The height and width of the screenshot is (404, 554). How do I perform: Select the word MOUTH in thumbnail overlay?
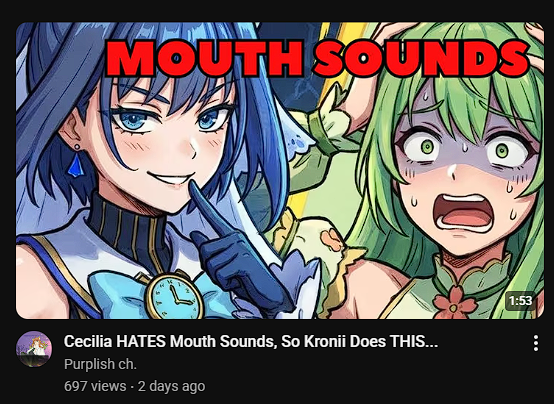(205, 57)
